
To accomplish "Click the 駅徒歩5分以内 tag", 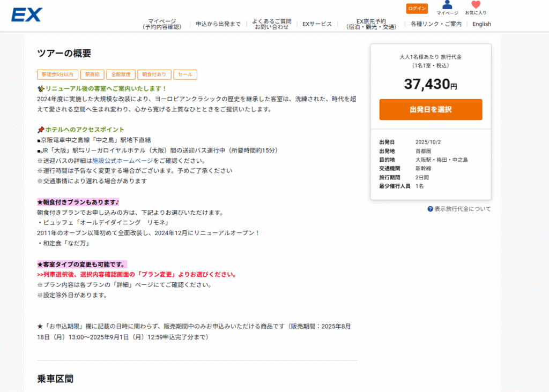I will tap(57, 74).
